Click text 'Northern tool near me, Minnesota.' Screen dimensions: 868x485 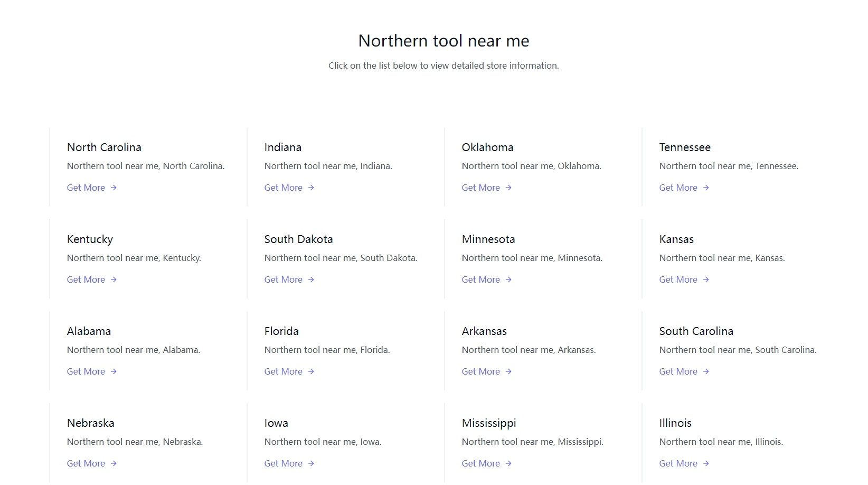(532, 258)
